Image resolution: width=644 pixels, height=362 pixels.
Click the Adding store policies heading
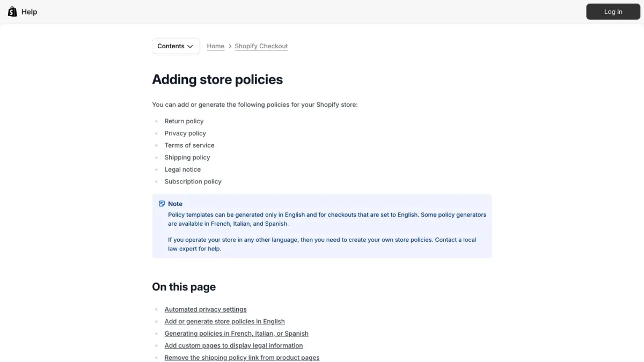217,79
